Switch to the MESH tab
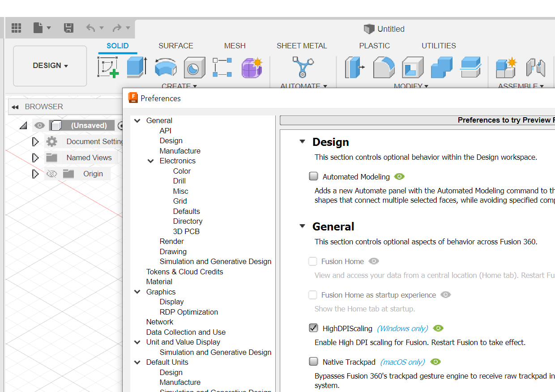The image size is (555, 392). (235, 46)
